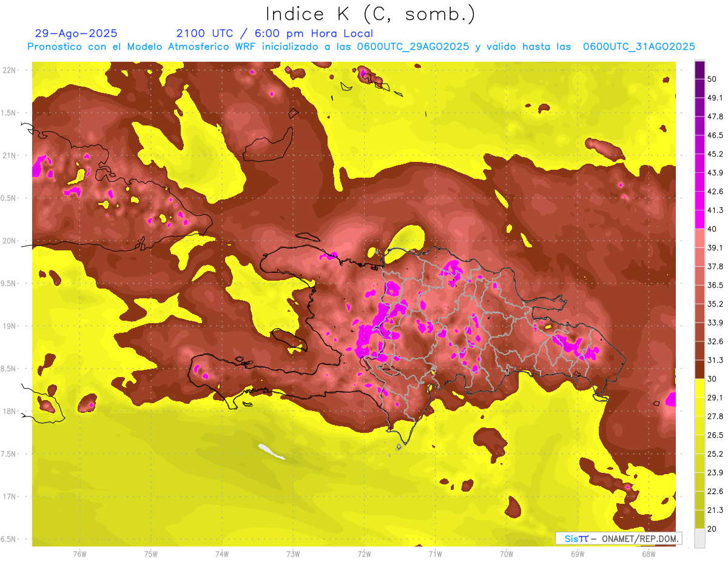Pick the dark purple colorbar swatch above 50
The width and height of the screenshot is (728, 562).
(x=699, y=70)
